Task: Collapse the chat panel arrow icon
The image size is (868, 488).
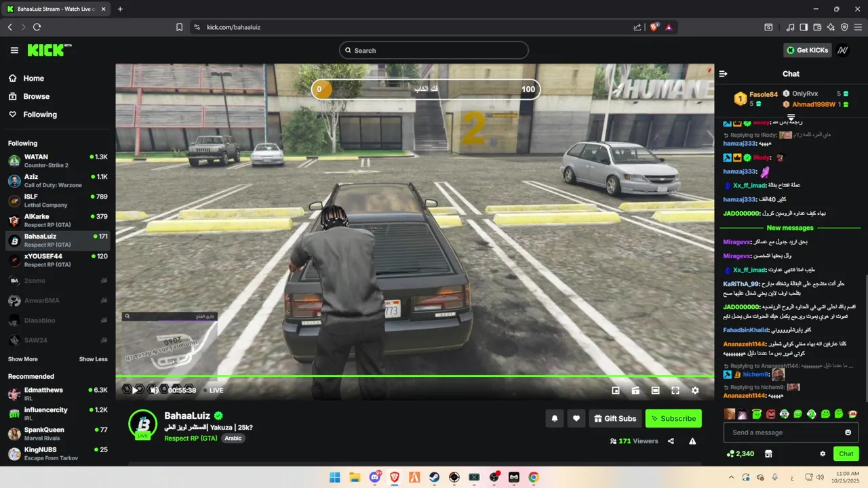Action: coord(723,74)
